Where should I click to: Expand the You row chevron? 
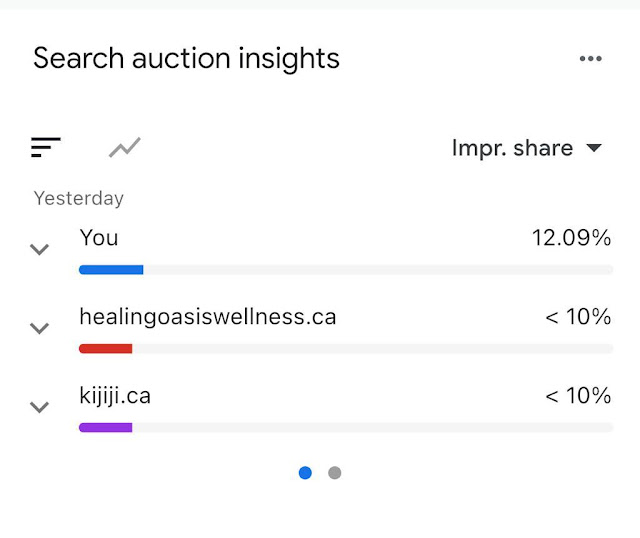40,249
